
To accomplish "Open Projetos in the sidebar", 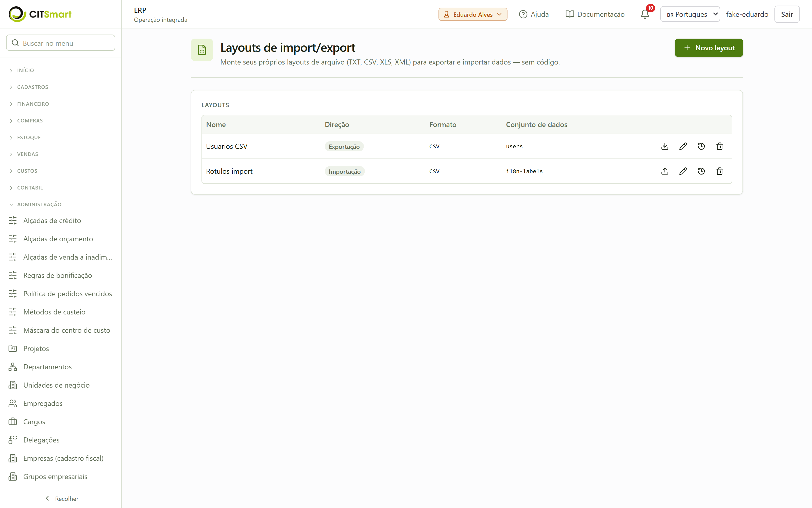I will (x=61, y=348).
